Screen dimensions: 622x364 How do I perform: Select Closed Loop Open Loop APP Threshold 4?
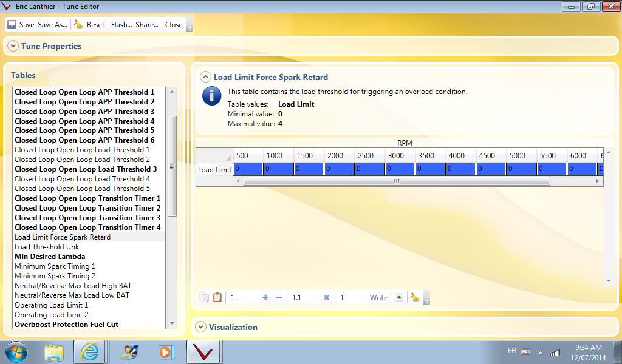coord(84,121)
